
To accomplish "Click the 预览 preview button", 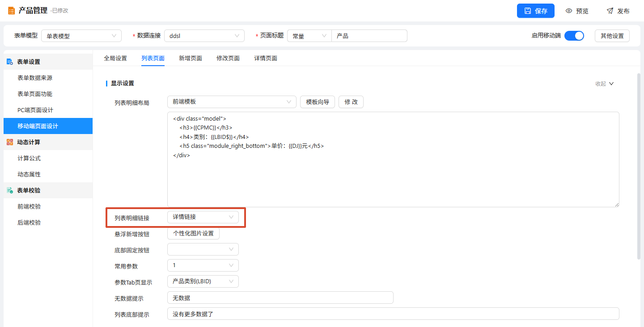I will point(577,11).
